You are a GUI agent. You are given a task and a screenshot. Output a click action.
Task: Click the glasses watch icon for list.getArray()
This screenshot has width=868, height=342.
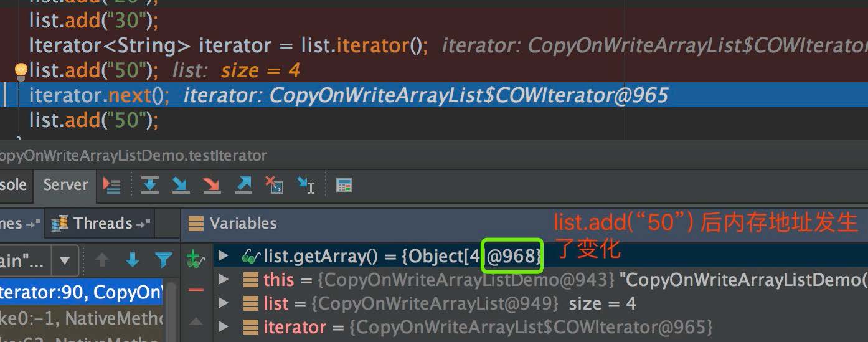pyautogui.click(x=250, y=256)
